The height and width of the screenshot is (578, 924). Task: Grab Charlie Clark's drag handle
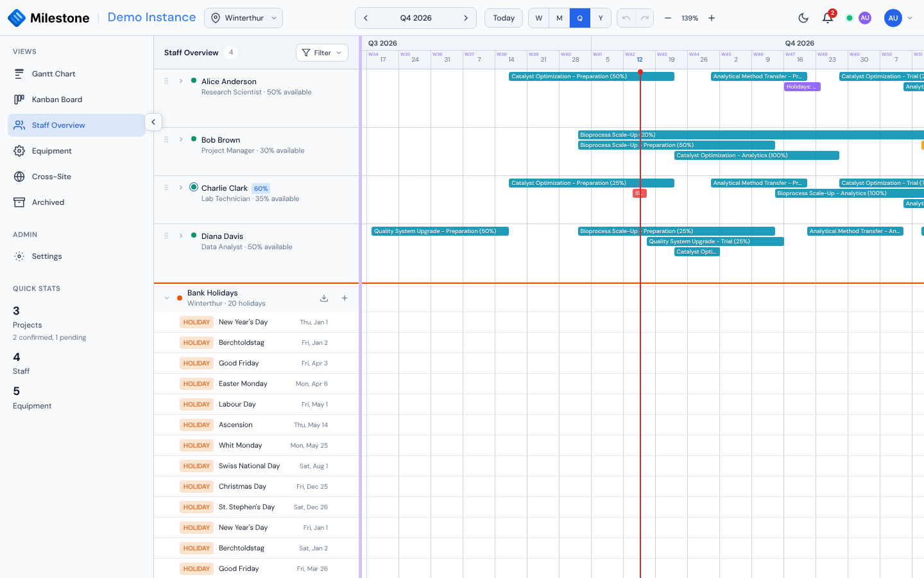coord(166,188)
